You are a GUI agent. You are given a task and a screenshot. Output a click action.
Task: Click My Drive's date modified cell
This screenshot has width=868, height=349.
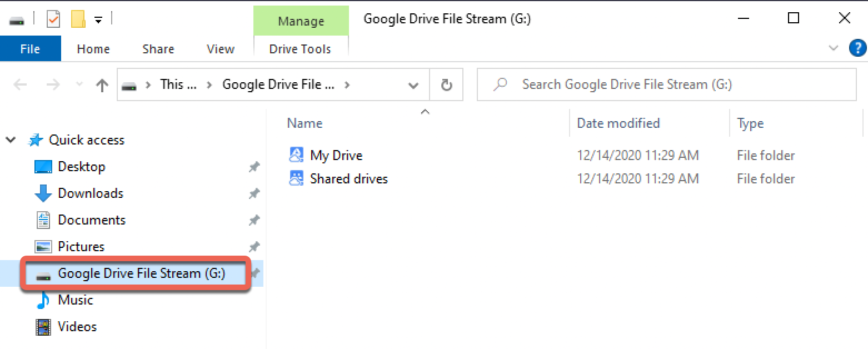(638, 156)
